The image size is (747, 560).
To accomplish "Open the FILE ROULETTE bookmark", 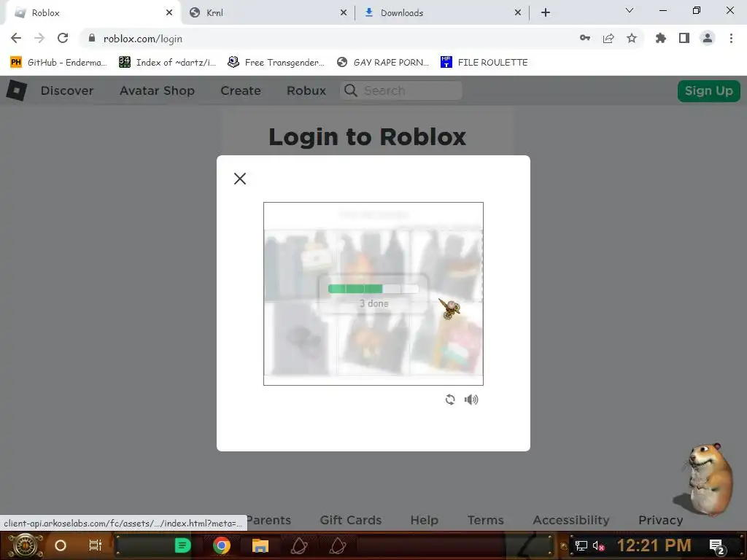I will [x=484, y=63].
